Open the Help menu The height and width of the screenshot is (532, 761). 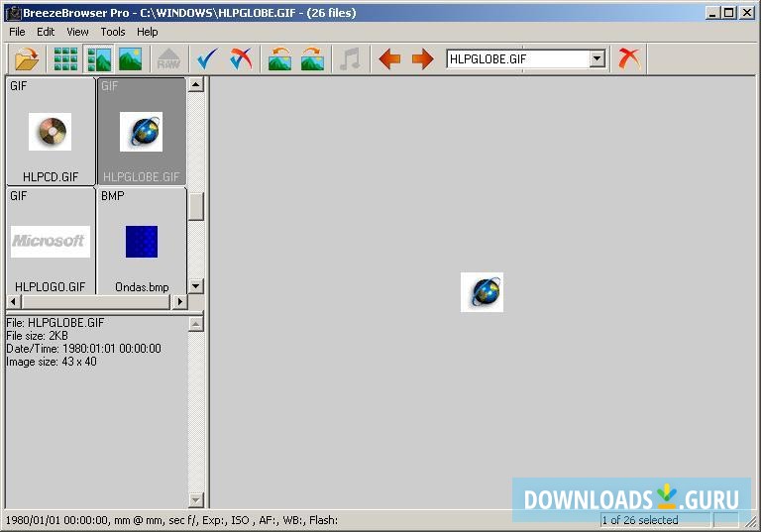click(147, 32)
